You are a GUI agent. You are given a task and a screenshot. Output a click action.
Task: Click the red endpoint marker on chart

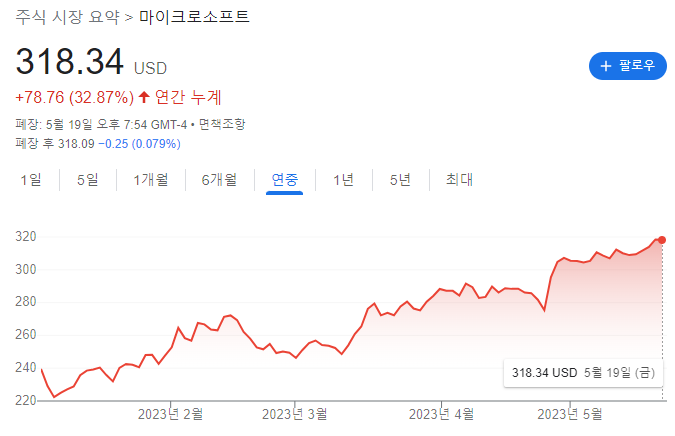click(662, 240)
